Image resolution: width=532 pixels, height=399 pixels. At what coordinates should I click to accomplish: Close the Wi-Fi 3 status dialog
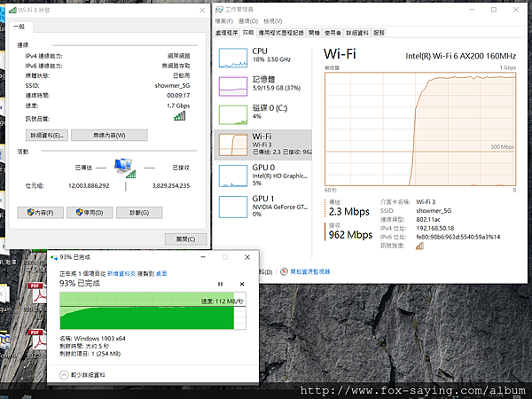point(202,10)
